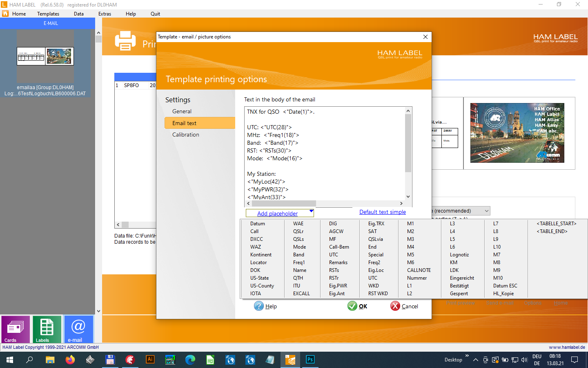Image resolution: width=588 pixels, height=368 pixels.
Task: Click the HAM Label taskbar icon
Action: tap(290, 360)
